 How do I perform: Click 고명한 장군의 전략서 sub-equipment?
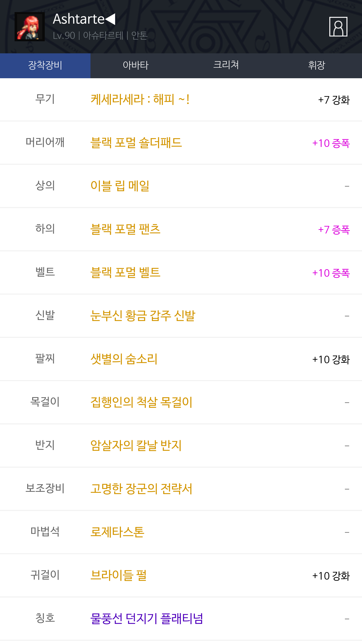point(141,489)
